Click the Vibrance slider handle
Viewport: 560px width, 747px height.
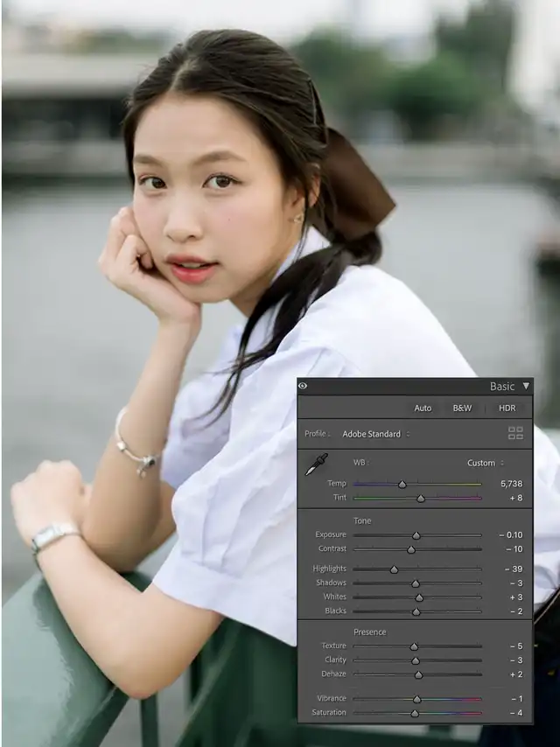click(417, 699)
